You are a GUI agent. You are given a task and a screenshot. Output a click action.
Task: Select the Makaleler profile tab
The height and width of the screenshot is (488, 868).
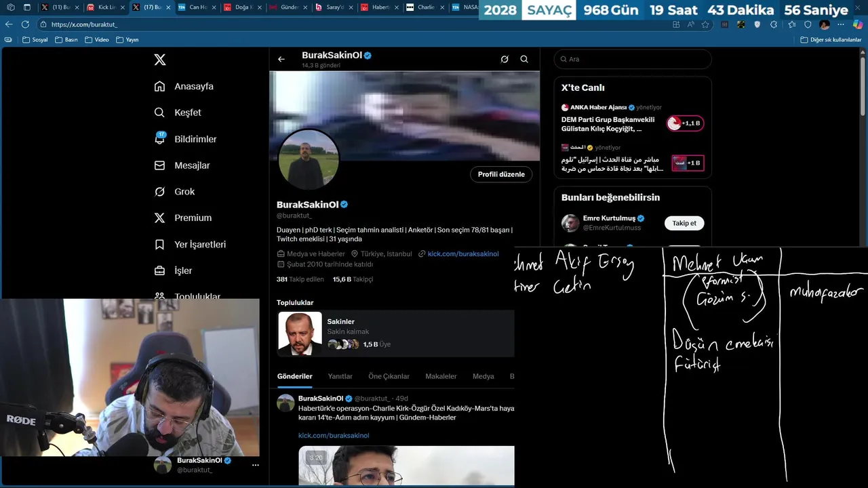tap(441, 376)
